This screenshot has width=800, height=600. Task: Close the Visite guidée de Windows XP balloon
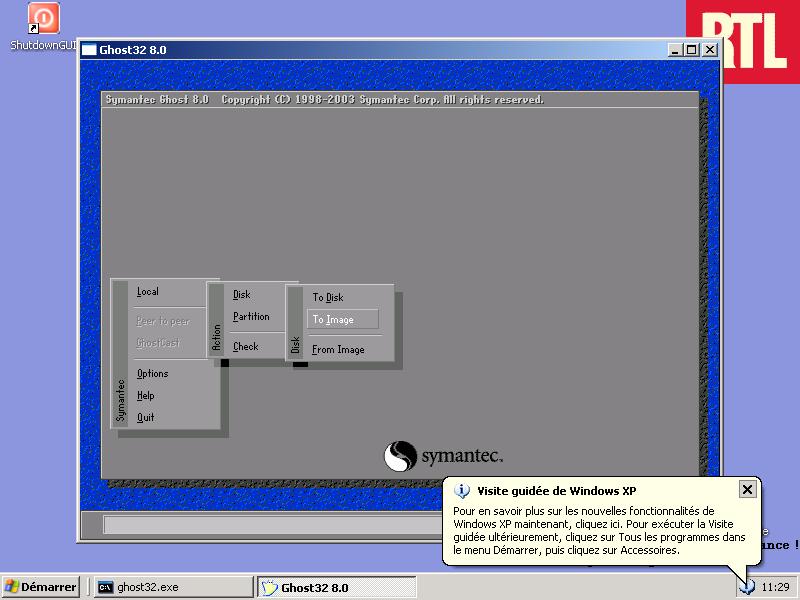pyautogui.click(x=747, y=490)
